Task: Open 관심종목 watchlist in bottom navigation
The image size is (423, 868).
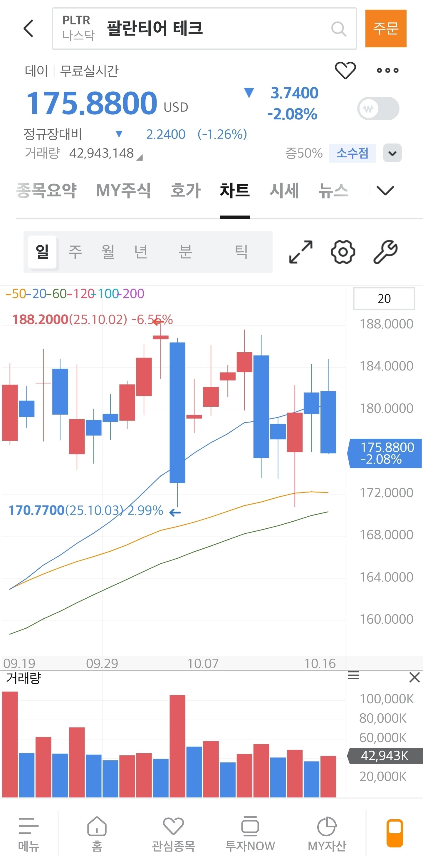Action: pyautogui.click(x=173, y=834)
